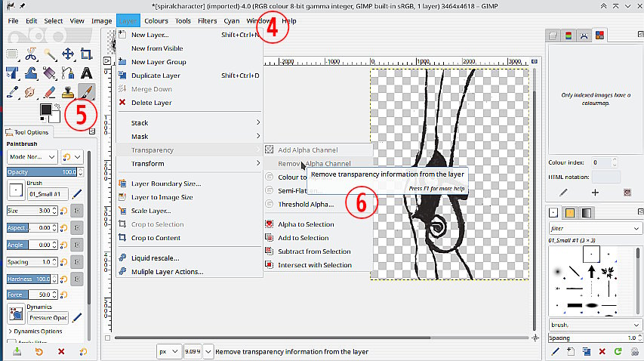Select the Text tool
Viewport: 644px width, 361px height.
pyautogui.click(x=86, y=73)
